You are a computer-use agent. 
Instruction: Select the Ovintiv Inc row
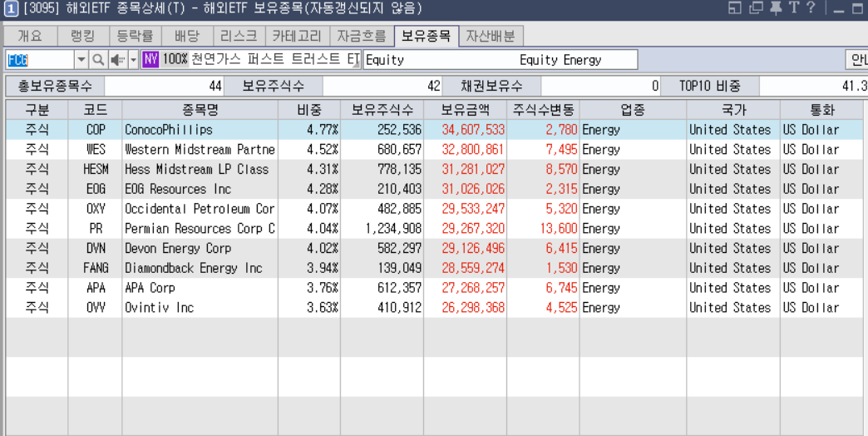pos(434,308)
